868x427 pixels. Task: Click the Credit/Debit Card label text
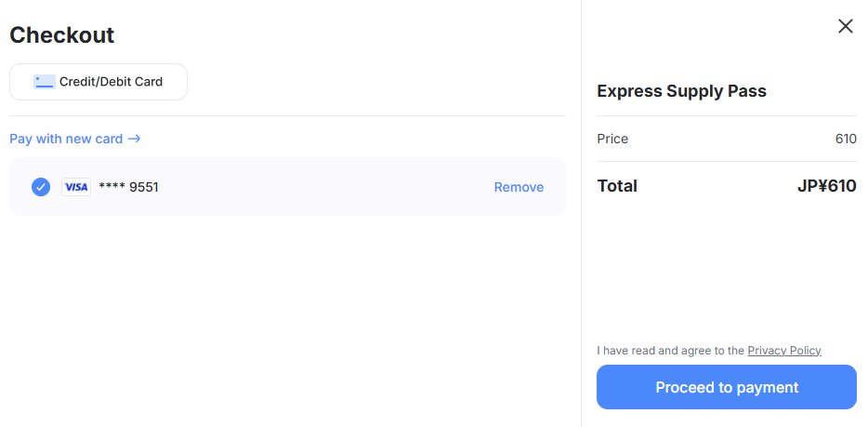pos(111,82)
